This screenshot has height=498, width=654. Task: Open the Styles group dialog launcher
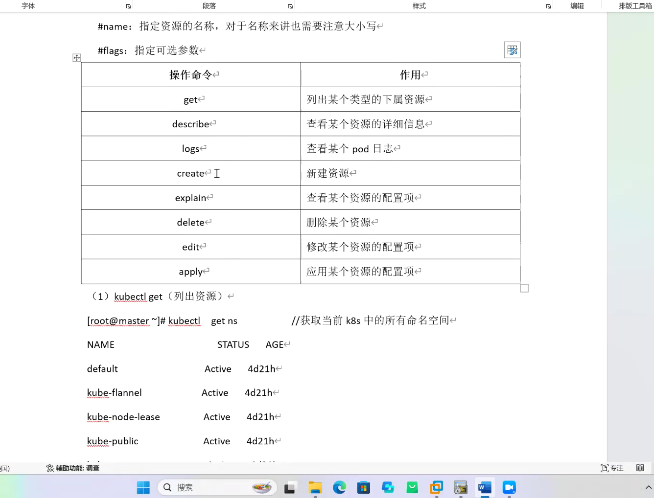coord(548,6)
